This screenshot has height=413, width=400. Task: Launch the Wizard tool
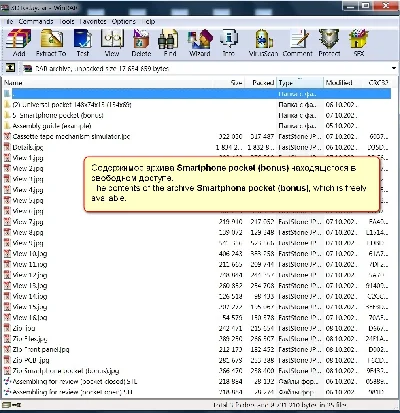point(200,43)
